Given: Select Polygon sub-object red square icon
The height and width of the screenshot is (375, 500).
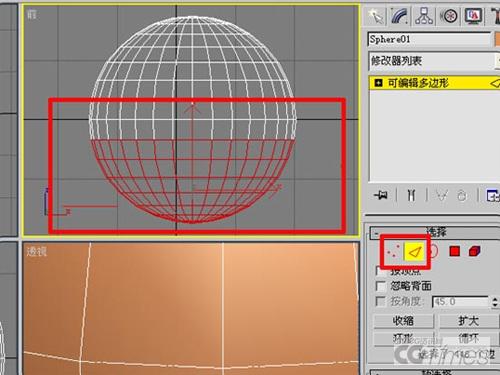Looking at the screenshot, I should pyautogui.click(x=455, y=251).
